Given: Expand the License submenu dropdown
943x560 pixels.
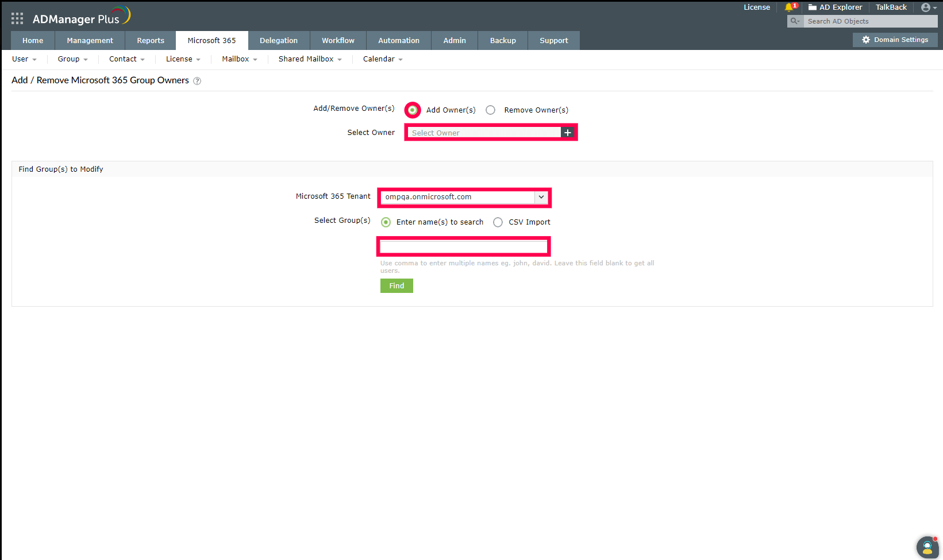Looking at the screenshot, I should [x=183, y=59].
